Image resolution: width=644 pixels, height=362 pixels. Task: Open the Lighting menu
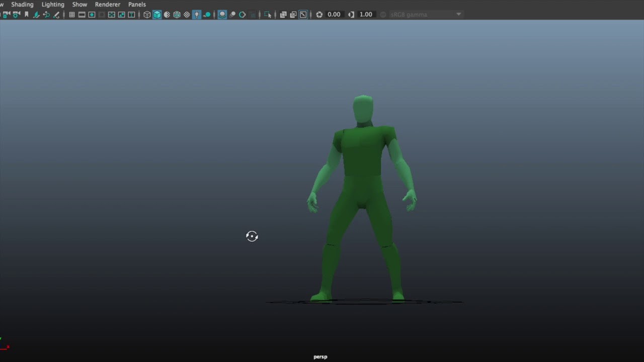tap(53, 4)
